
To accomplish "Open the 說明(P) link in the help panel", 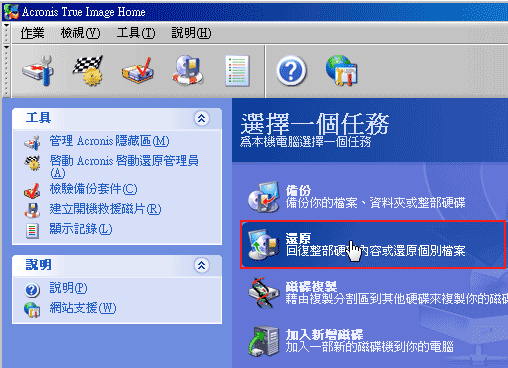I will [x=68, y=288].
